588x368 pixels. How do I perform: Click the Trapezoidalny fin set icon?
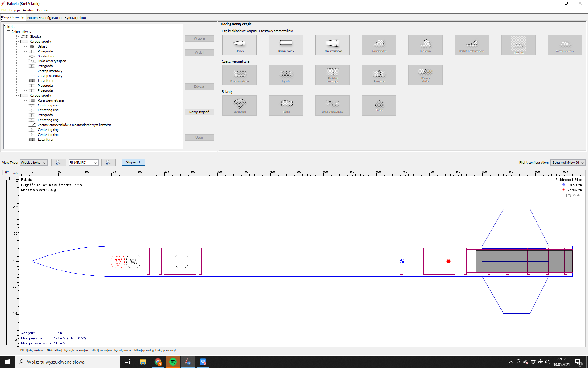tap(379, 45)
